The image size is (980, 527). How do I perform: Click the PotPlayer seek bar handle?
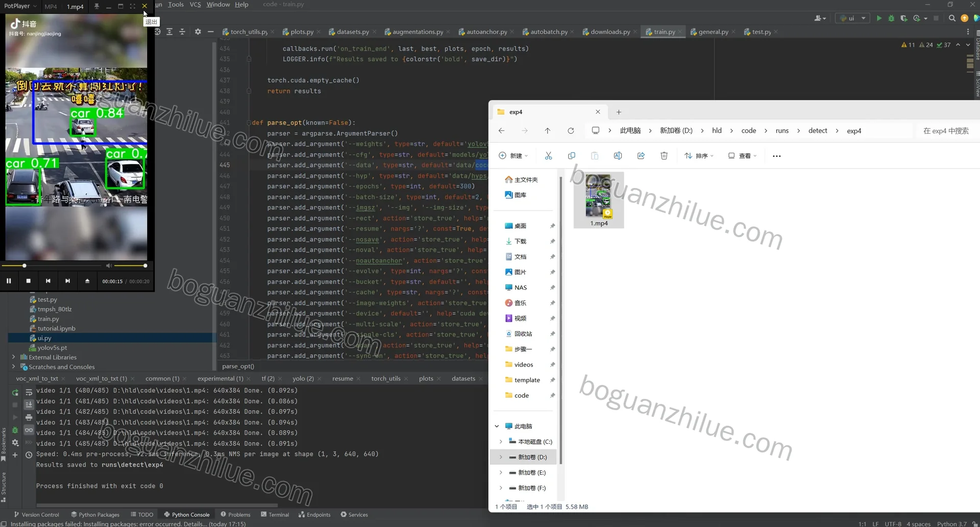(x=24, y=266)
